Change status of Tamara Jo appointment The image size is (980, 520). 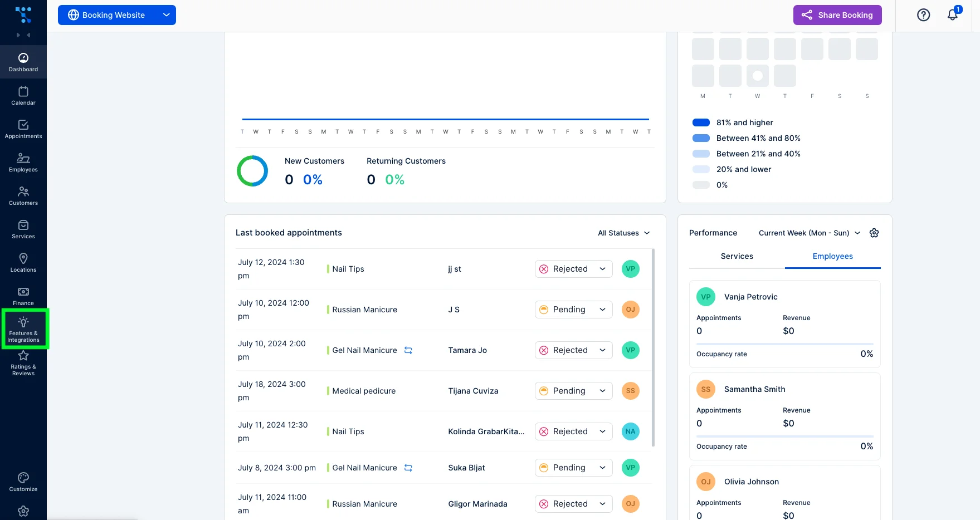(x=574, y=350)
